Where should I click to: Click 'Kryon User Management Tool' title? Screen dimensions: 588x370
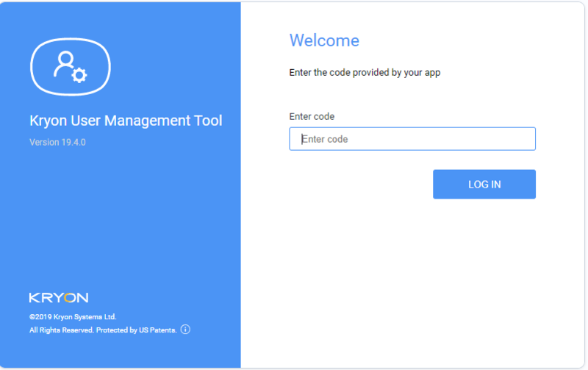[126, 121]
